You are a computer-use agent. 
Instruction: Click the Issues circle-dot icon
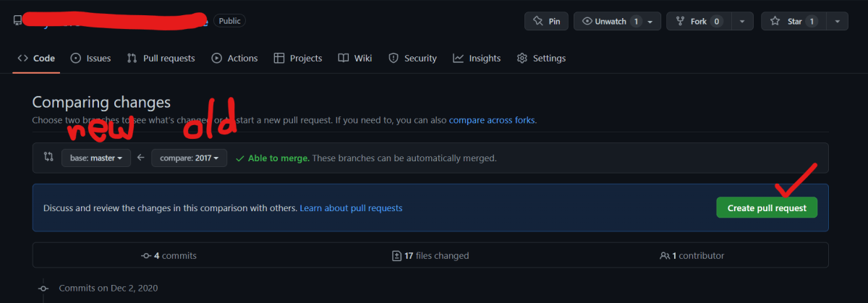[x=76, y=58]
